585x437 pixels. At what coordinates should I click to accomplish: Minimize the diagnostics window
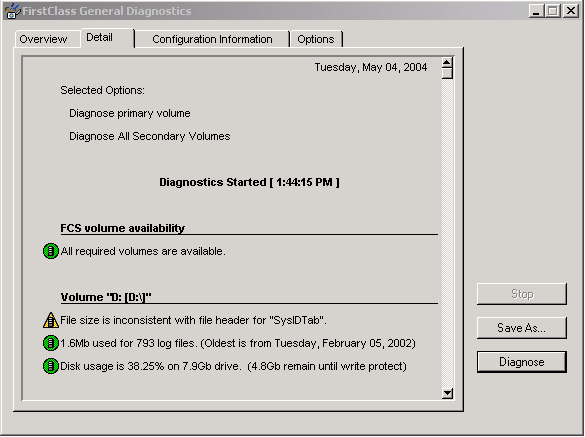536,11
